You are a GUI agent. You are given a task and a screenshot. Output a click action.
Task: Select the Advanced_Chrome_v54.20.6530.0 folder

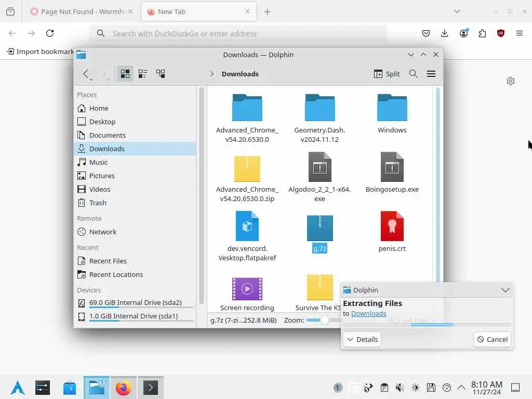pos(247,118)
